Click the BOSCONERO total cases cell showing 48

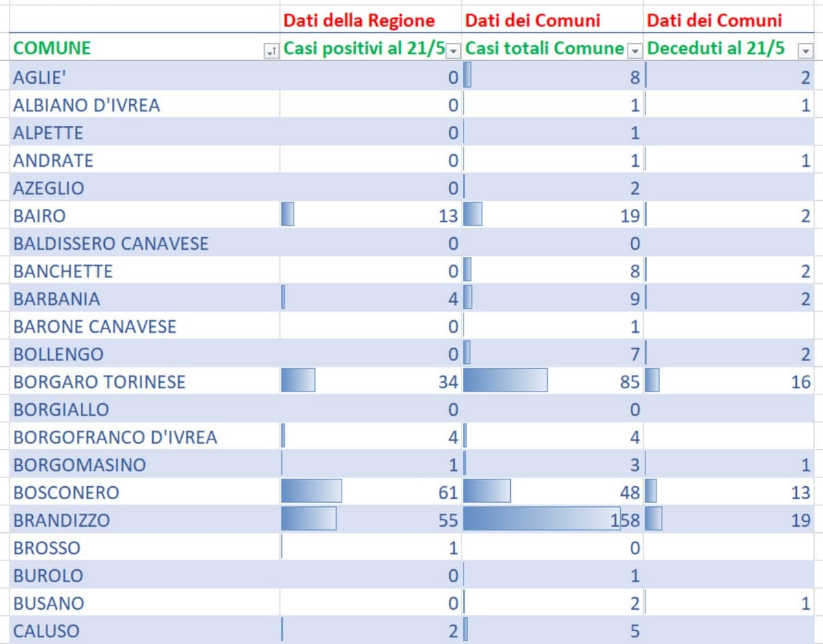pos(553,492)
